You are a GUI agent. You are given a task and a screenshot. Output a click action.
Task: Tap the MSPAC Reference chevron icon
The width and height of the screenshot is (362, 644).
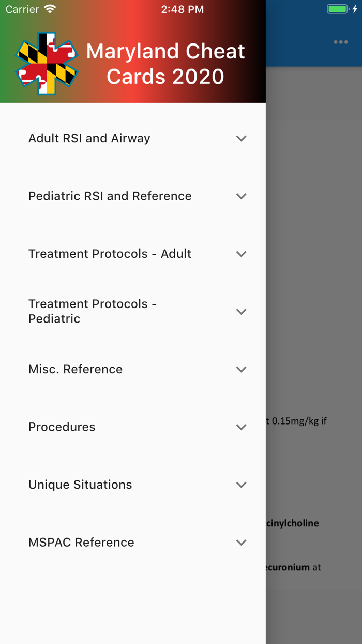pyautogui.click(x=241, y=543)
